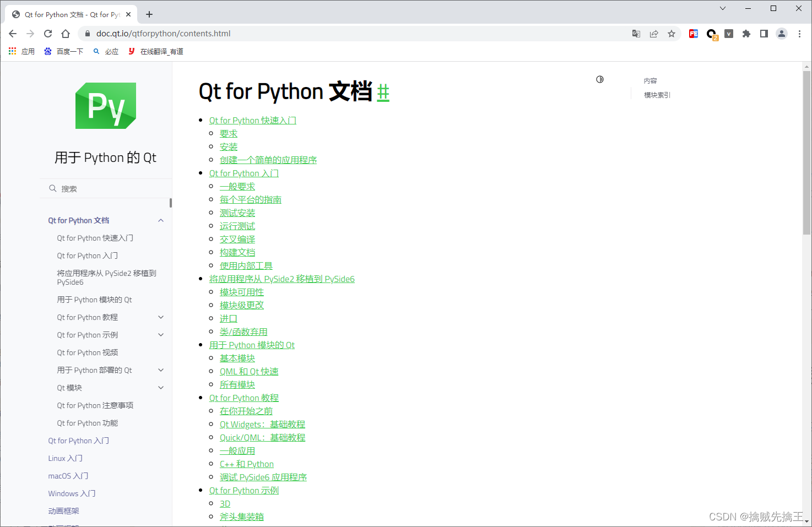
Task: Open the 使用内部工具 link
Action: (246, 265)
